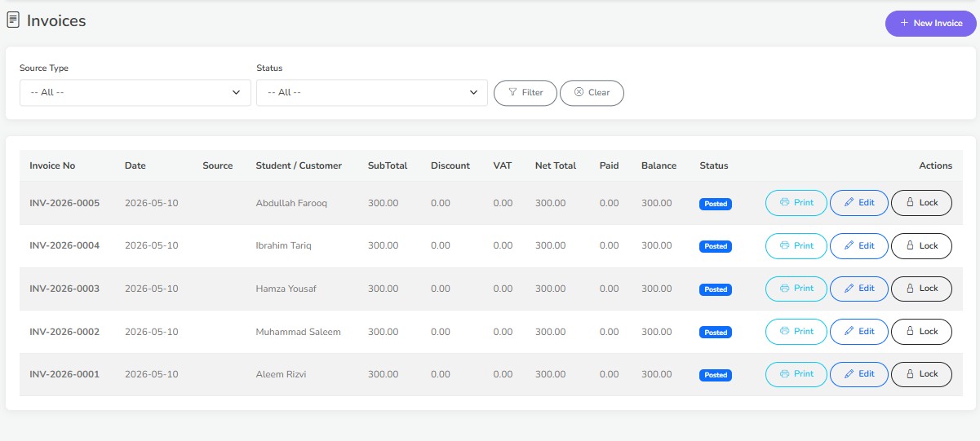This screenshot has height=441, width=980.
Task: Edit invoice INV-2026-0001
Action: 859,374
